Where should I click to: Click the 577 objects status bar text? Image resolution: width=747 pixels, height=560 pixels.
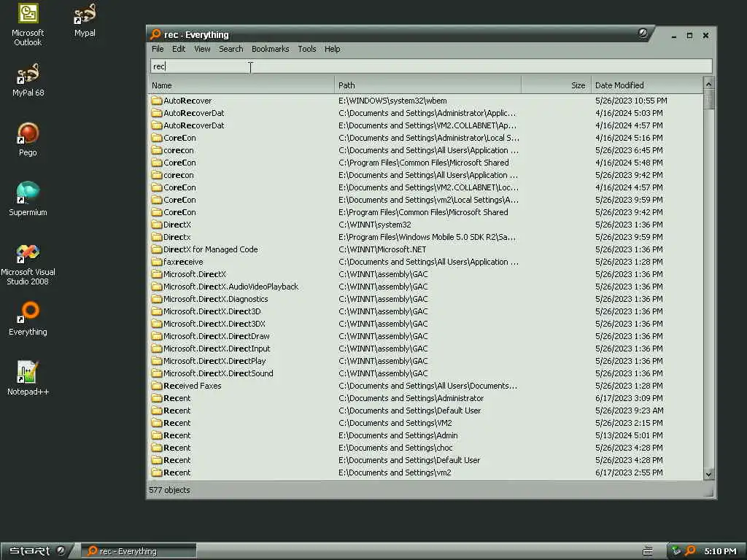pos(169,490)
